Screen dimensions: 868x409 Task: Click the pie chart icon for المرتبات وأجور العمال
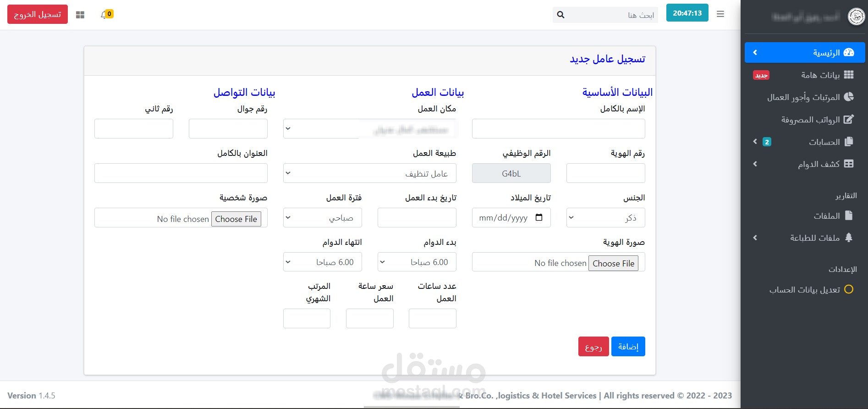849,97
